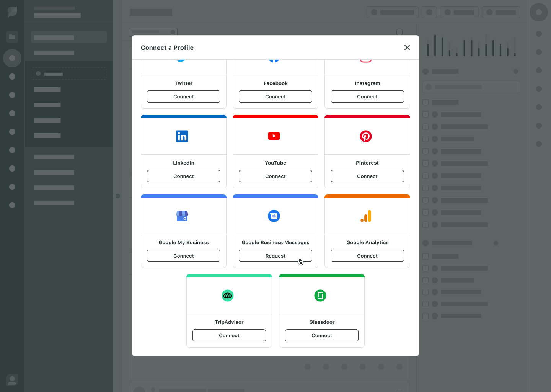Viewport: 551px width, 392px height.
Task: Click the YouTube play icon
Action: coord(274,136)
